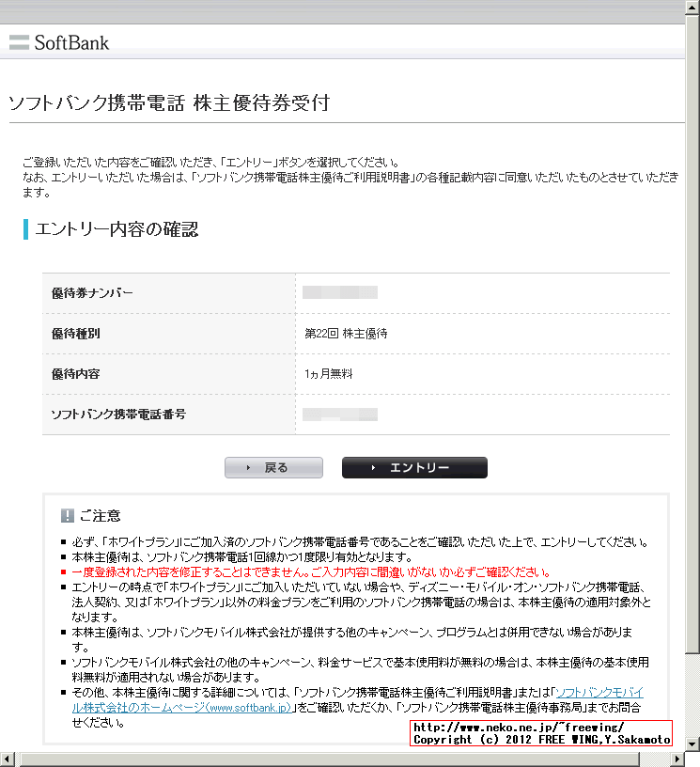Image resolution: width=700 pixels, height=767 pixels.
Task: Click the vertical scrollbar down arrow
Action: (x=692, y=744)
